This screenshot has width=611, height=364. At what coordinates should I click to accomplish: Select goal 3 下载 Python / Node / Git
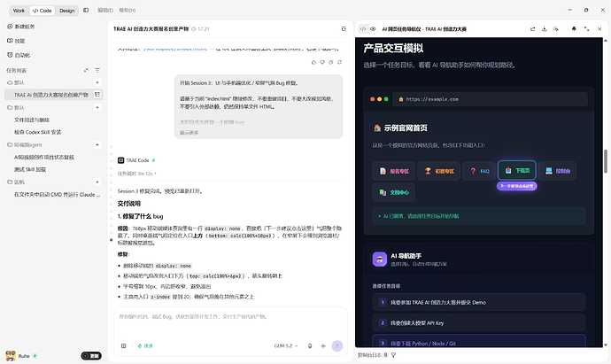pos(479,341)
